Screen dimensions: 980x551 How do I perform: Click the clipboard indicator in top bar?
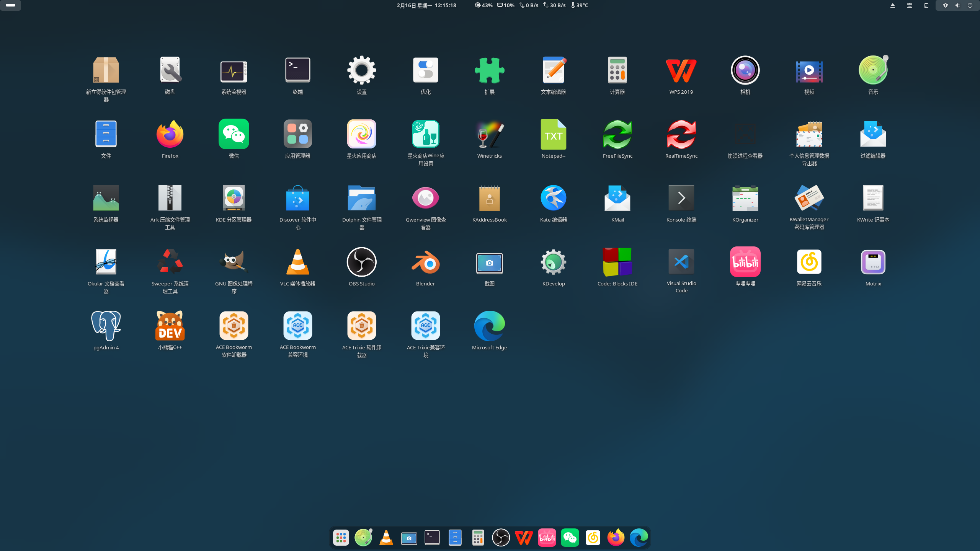(x=926, y=5)
